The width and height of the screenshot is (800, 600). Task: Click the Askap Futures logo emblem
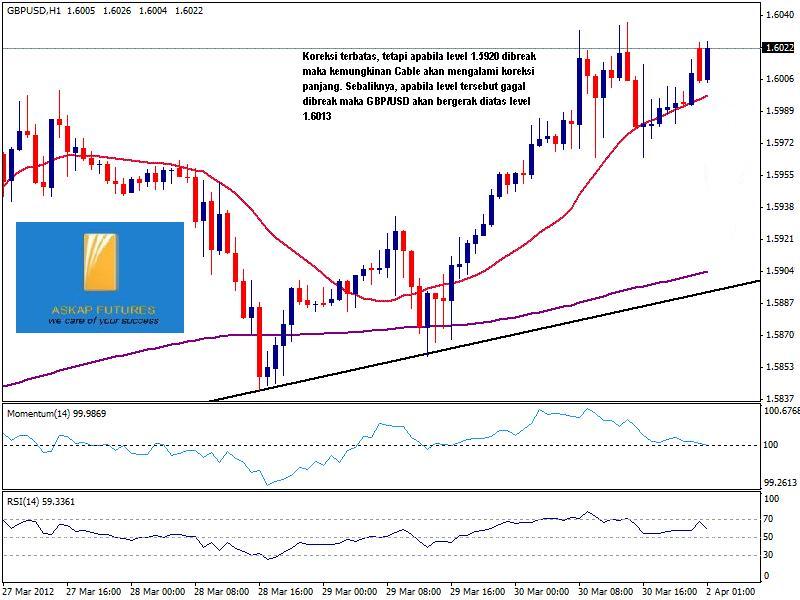[x=100, y=263]
